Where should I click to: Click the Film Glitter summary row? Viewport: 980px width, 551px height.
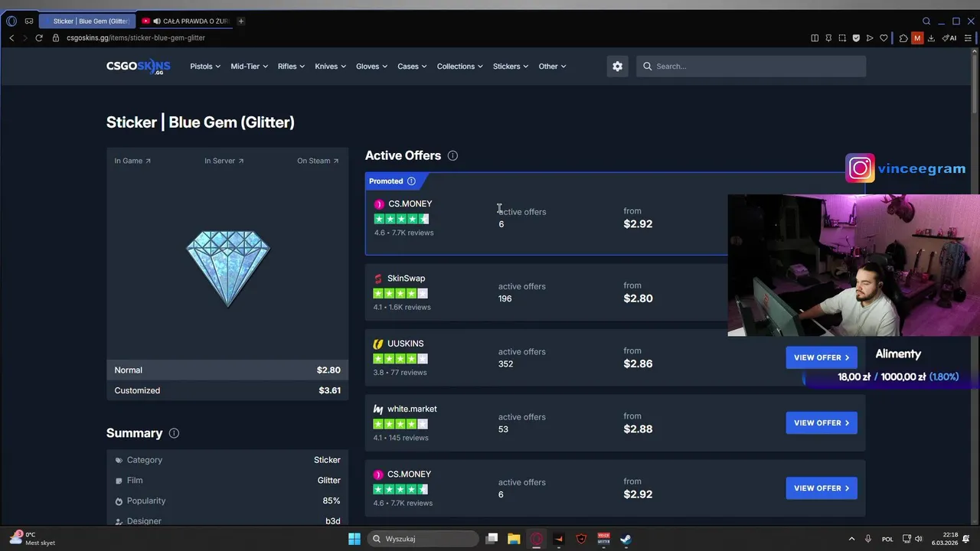click(x=227, y=481)
